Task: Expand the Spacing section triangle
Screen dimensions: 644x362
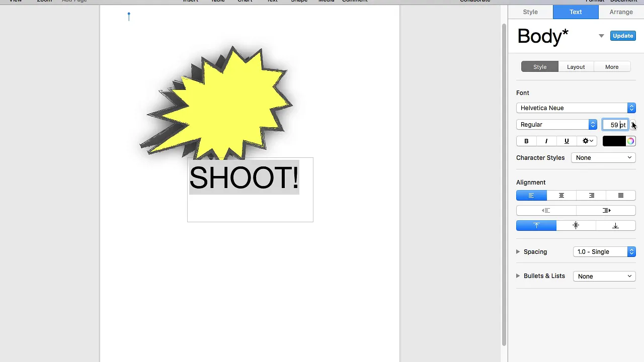Action: pyautogui.click(x=518, y=252)
